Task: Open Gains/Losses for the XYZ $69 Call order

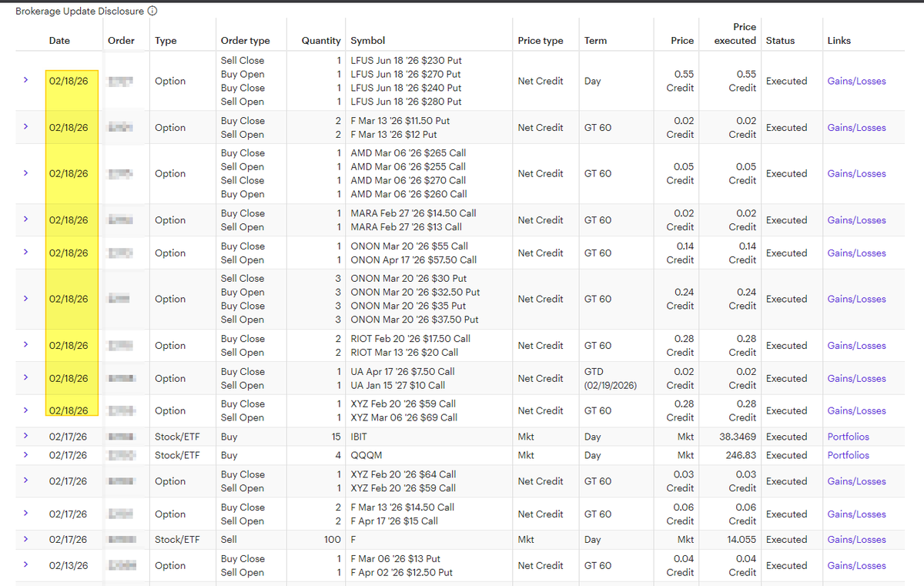Action: coord(856,410)
